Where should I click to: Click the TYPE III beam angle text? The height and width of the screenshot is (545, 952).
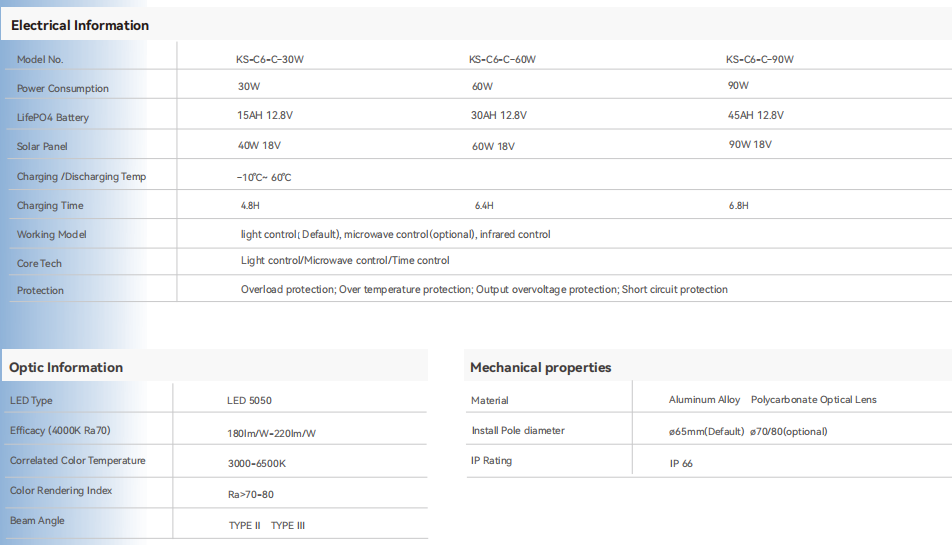point(288,526)
